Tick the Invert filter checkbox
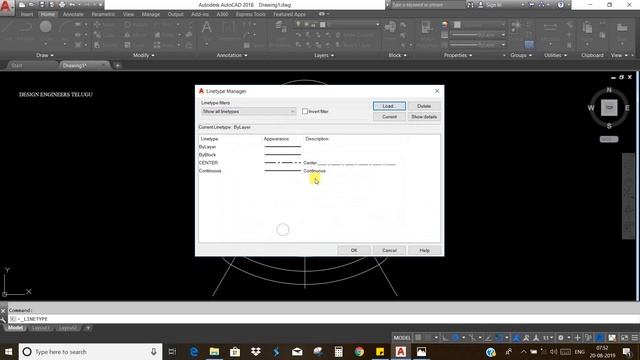The width and height of the screenshot is (640, 360). pyautogui.click(x=305, y=111)
